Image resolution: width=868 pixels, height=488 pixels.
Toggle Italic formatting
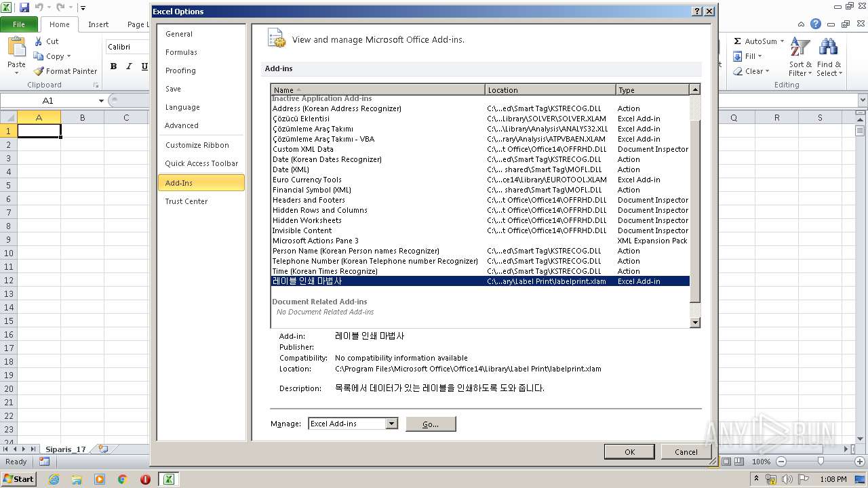coord(129,66)
